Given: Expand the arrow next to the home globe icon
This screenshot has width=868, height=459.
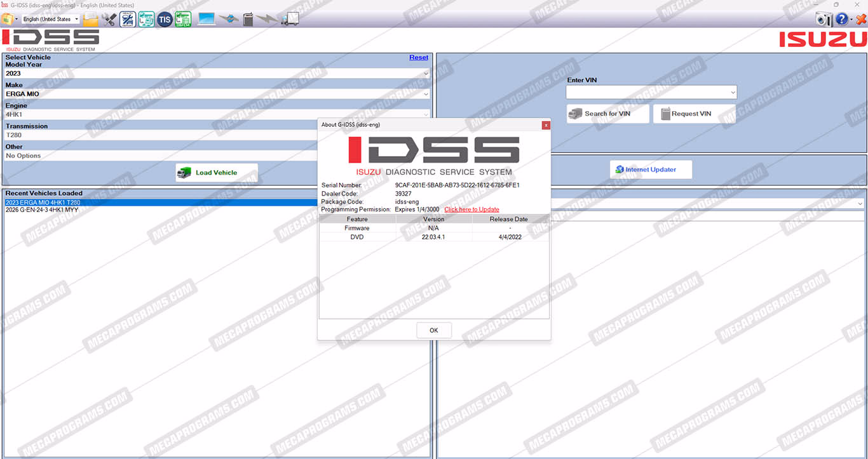Looking at the screenshot, I should [17, 19].
